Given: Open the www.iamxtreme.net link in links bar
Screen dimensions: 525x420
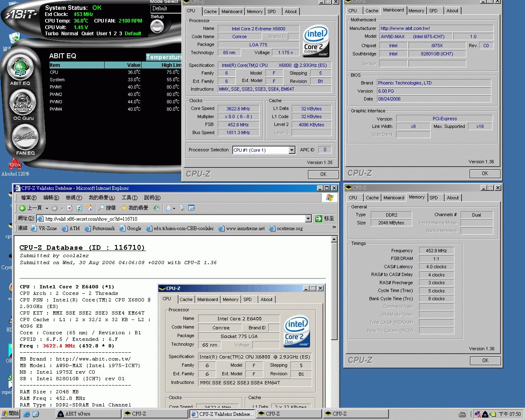Looking at the screenshot, I should [242, 228].
